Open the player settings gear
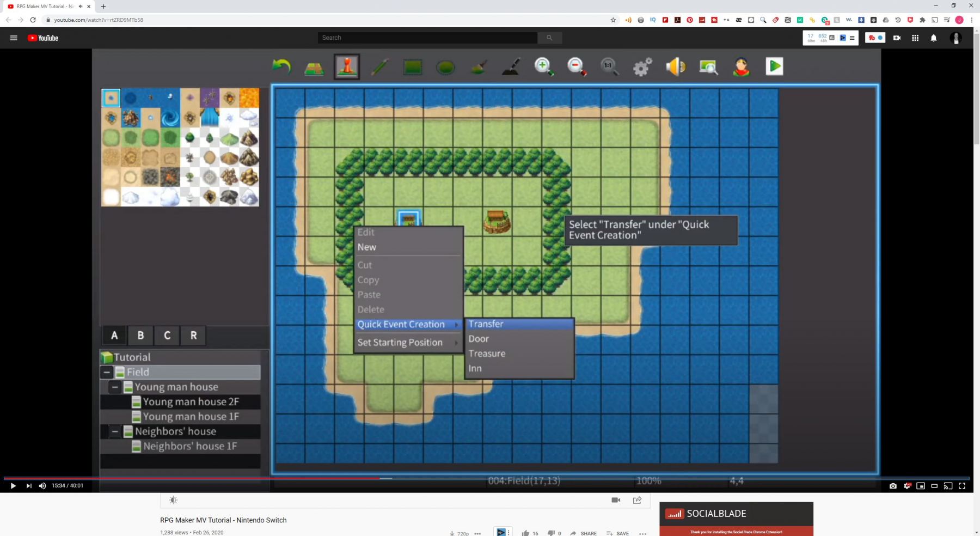980x536 pixels. click(x=907, y=486)
